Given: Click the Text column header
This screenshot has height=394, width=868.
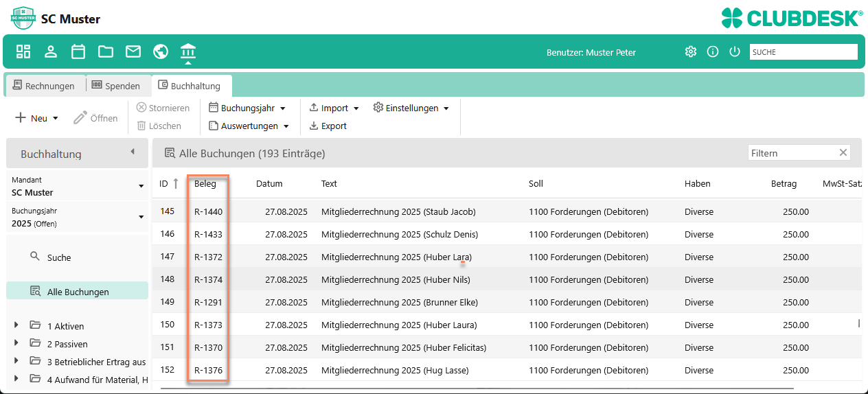Looking at the screenshot, I should point(329,183).
